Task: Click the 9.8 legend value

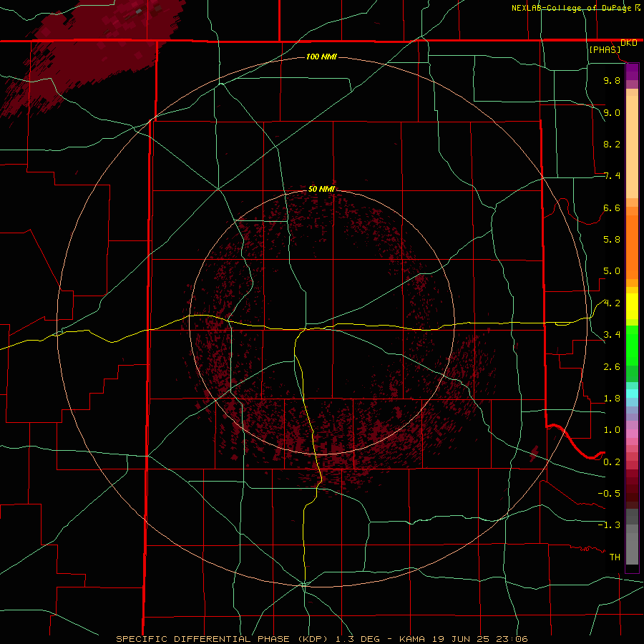Action: click(612, 80)
